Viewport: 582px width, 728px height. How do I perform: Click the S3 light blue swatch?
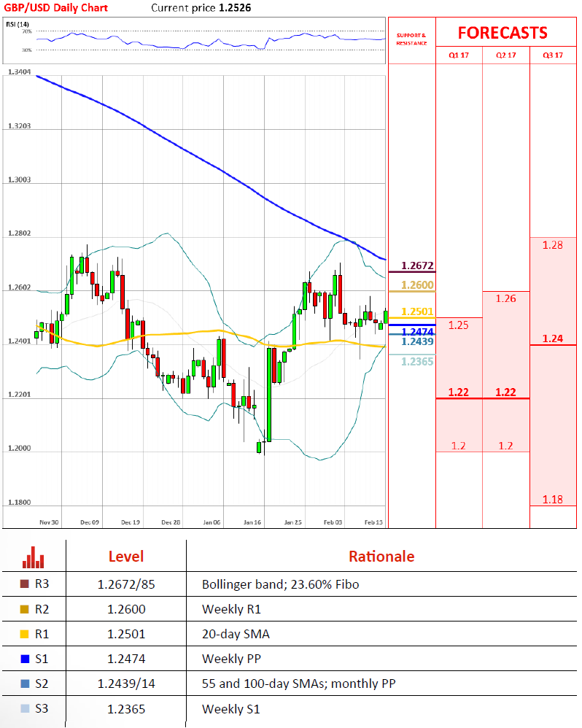[x=25, y=708]
